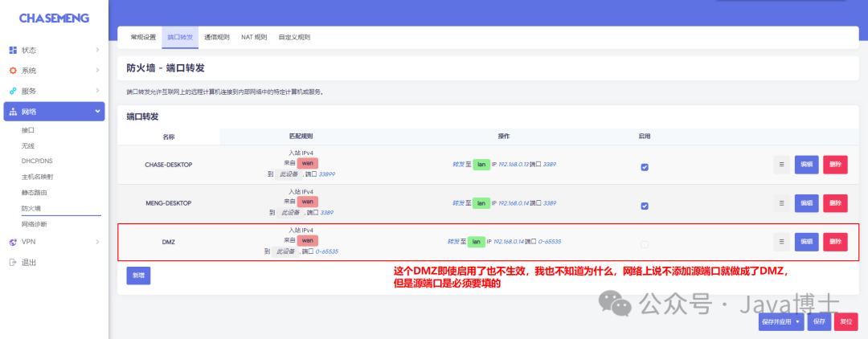The height and width of the screenshot is (339, 868).
Task: Collapse the Network menu chevron
Action: point(97,112)
